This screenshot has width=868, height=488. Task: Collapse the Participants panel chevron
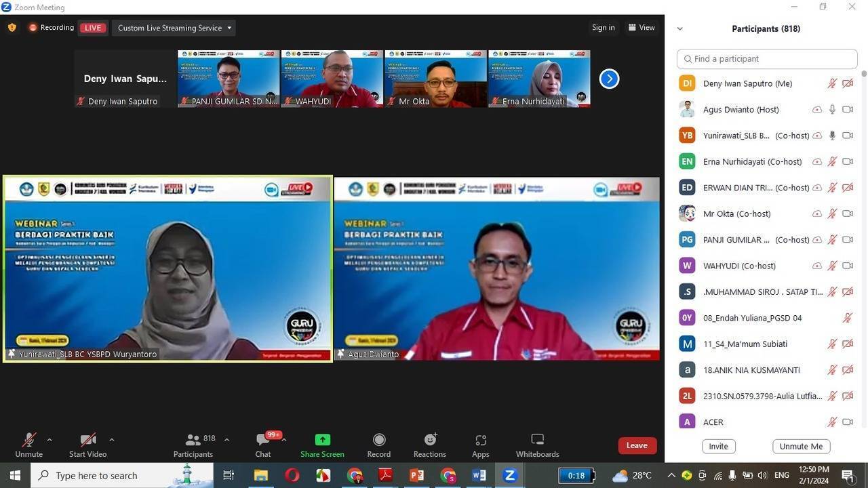pos(679,28)
